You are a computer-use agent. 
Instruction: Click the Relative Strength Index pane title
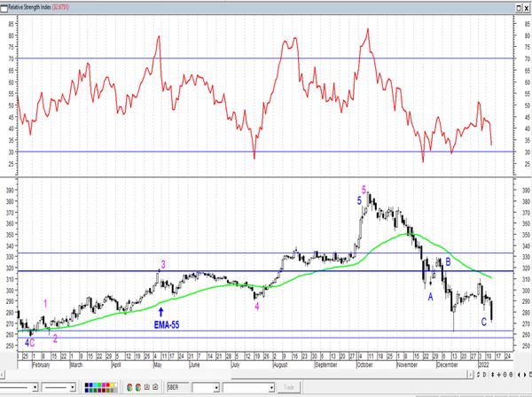coord(29,7)
